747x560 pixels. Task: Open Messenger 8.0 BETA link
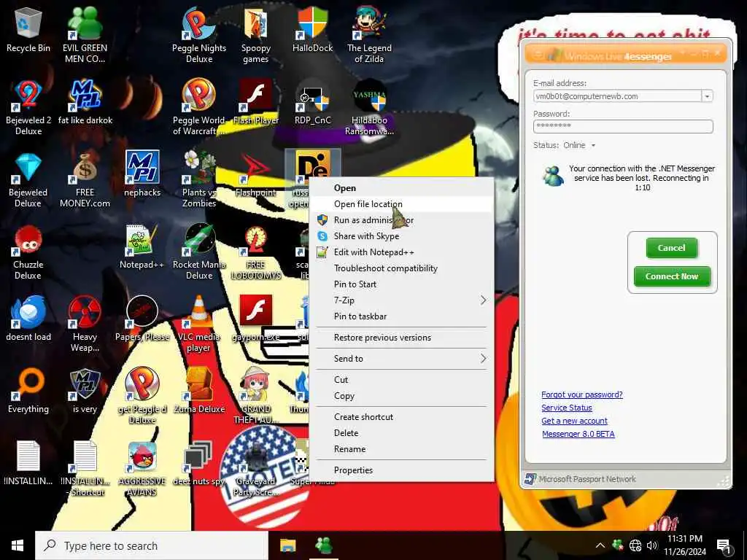pos(578,435)
